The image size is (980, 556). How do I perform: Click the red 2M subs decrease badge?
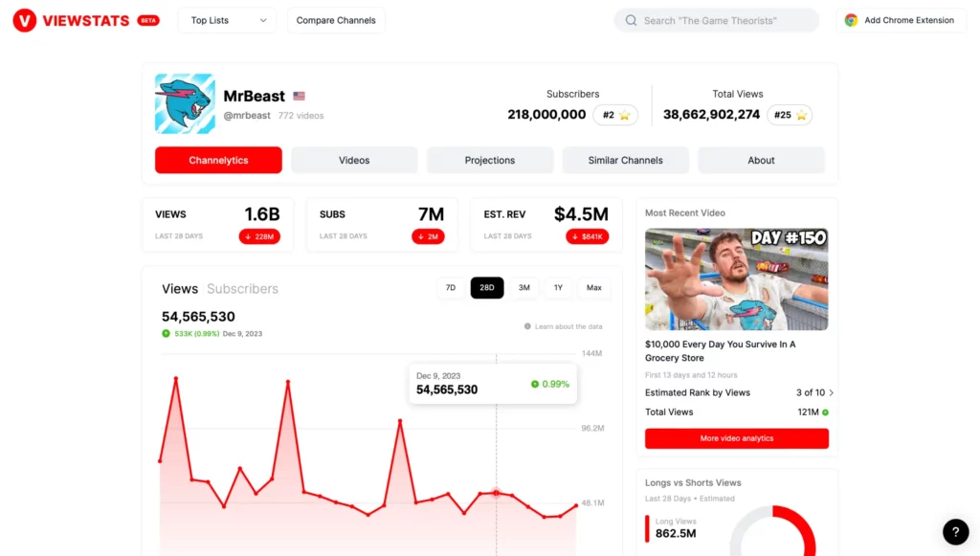(x=428, y=236)
